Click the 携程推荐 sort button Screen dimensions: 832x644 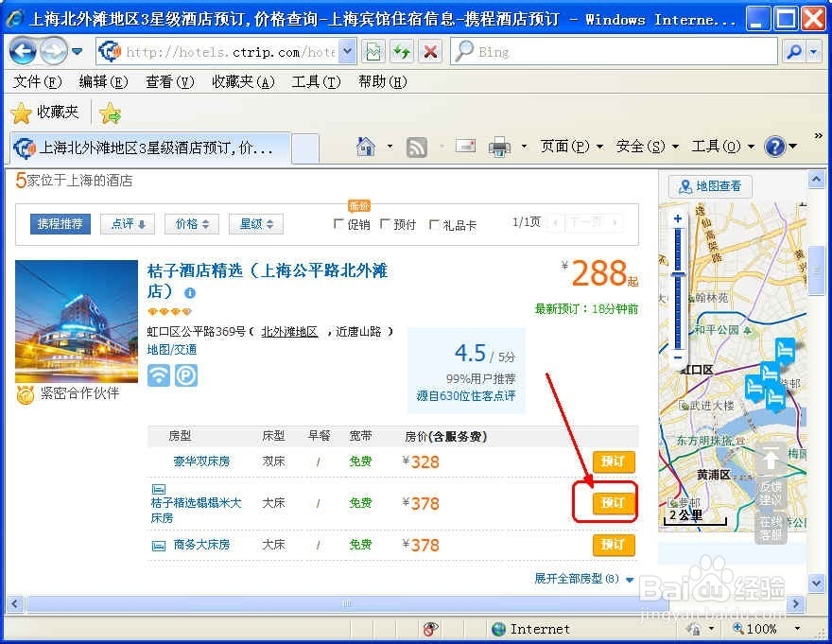pyautogui.click(x=60, y=224)
